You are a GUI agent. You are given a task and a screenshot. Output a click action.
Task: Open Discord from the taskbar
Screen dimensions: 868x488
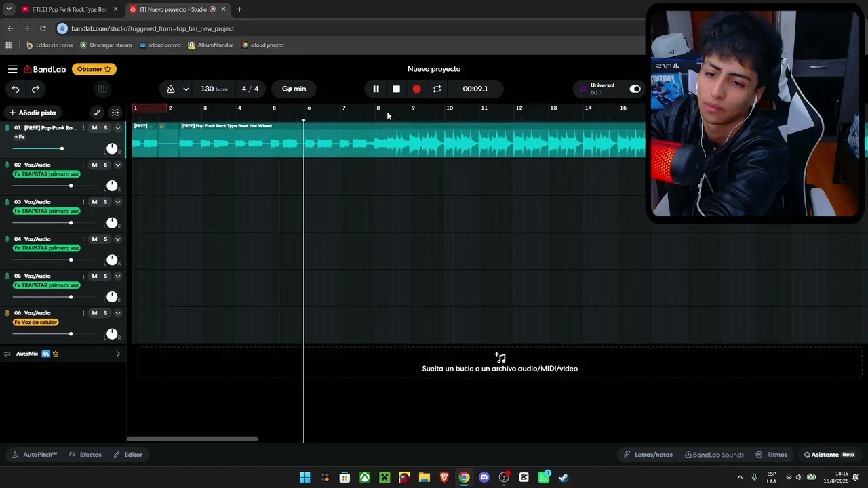[x=484, y=477]
